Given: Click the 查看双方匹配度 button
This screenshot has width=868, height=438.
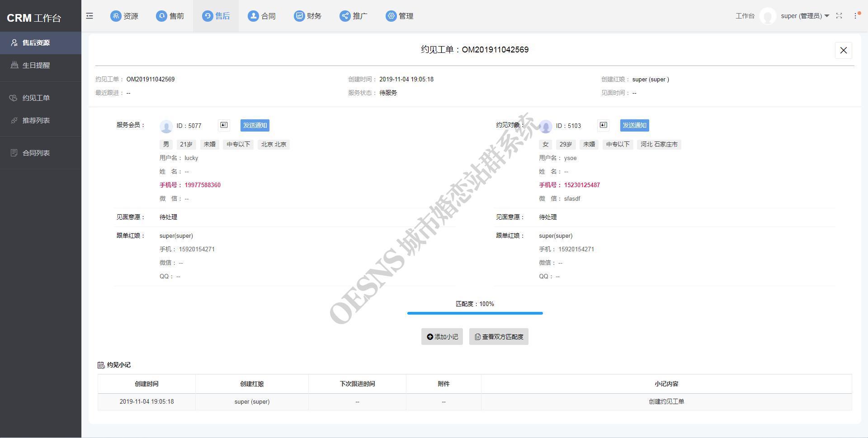Looking at the screenshot, I should click(499, 337).
